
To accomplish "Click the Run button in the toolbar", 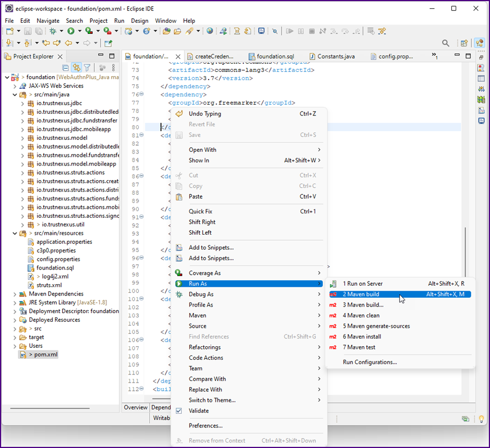I will [x=71, y=32].
